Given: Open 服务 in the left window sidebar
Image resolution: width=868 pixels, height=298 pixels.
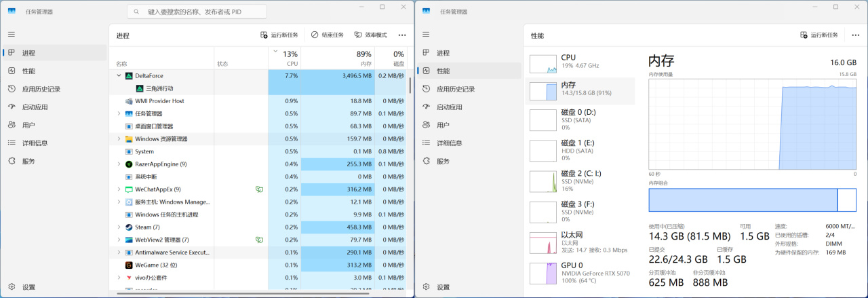Looking at the screenshot, I should (x=54, y=162).
